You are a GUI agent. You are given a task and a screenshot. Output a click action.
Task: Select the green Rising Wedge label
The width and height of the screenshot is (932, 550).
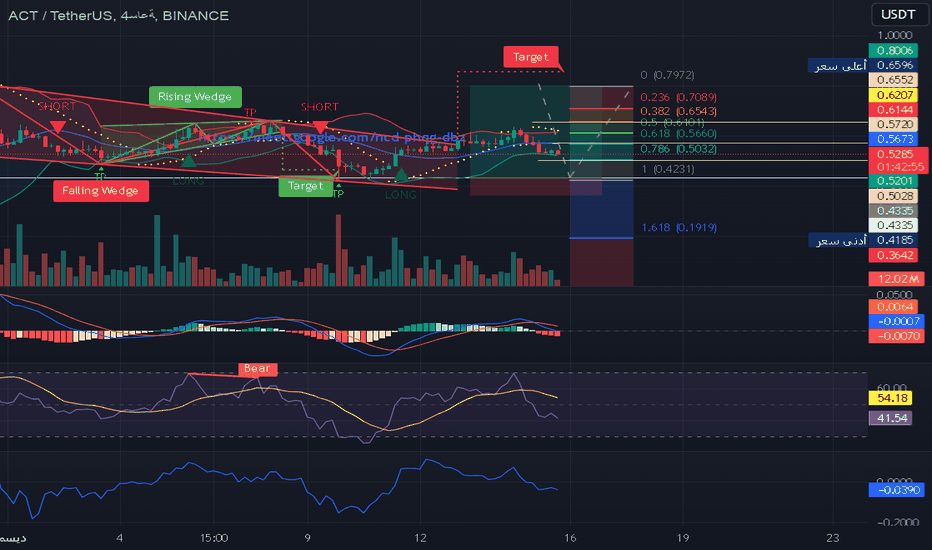click(x=195, y=97)
